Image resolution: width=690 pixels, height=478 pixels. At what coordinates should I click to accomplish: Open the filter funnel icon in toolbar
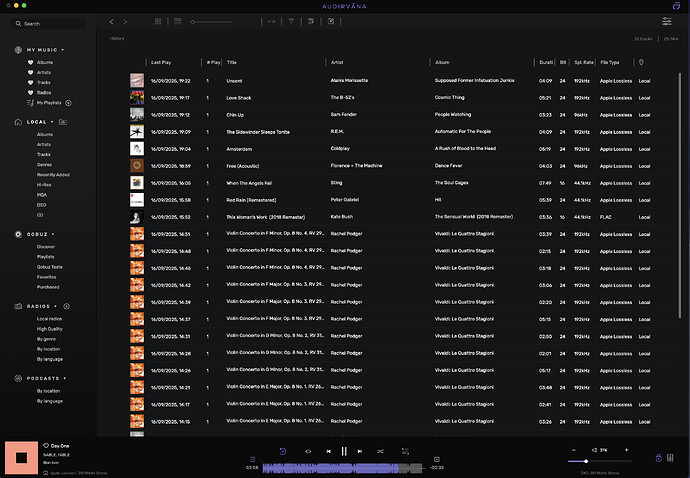coord(291,21)
